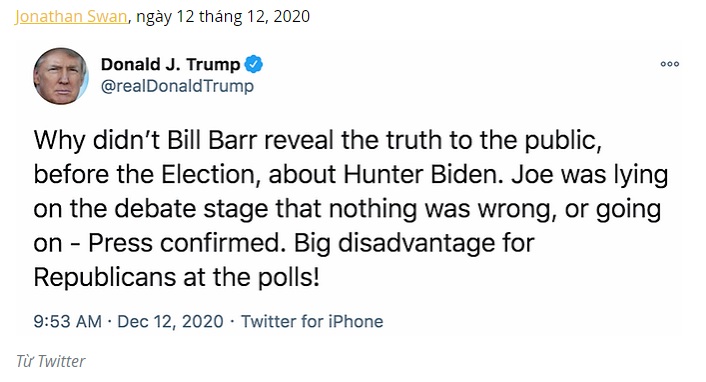Open the @realDonaldTrump handle
This screenshot has height=382, width=706.
click(x=177, y=86)
